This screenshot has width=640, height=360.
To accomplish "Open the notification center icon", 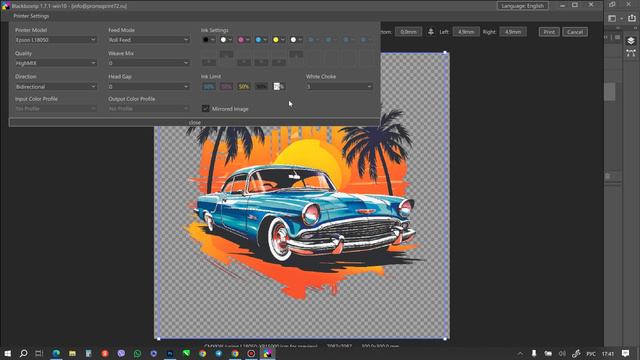I will (x=625, y=353).
